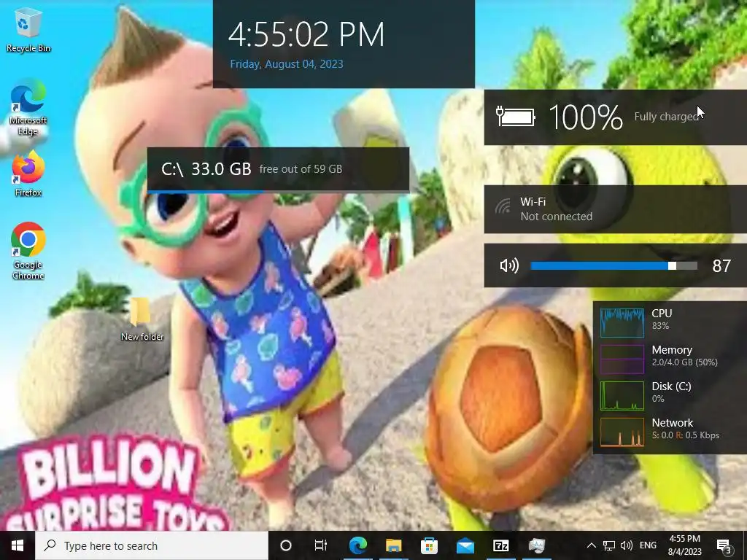Click the volume speaker icon in the system tray
This screenshot has width=747, height=560.
(627, 545)
